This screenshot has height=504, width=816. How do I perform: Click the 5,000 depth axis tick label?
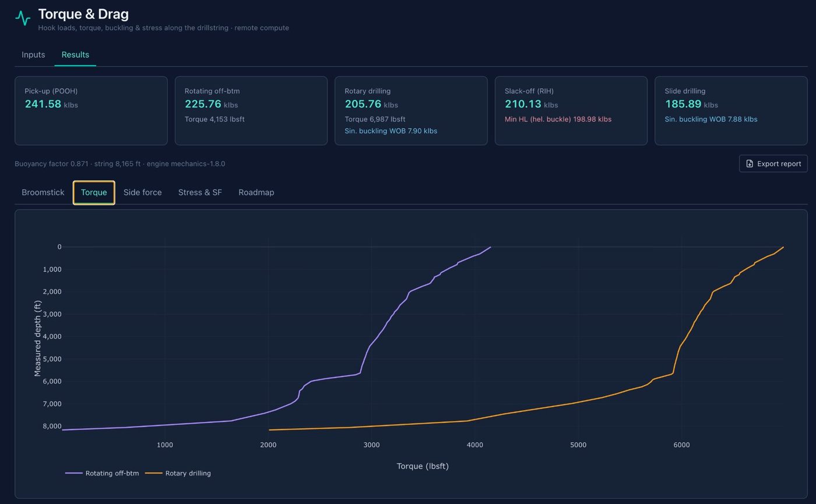[51, 359]
